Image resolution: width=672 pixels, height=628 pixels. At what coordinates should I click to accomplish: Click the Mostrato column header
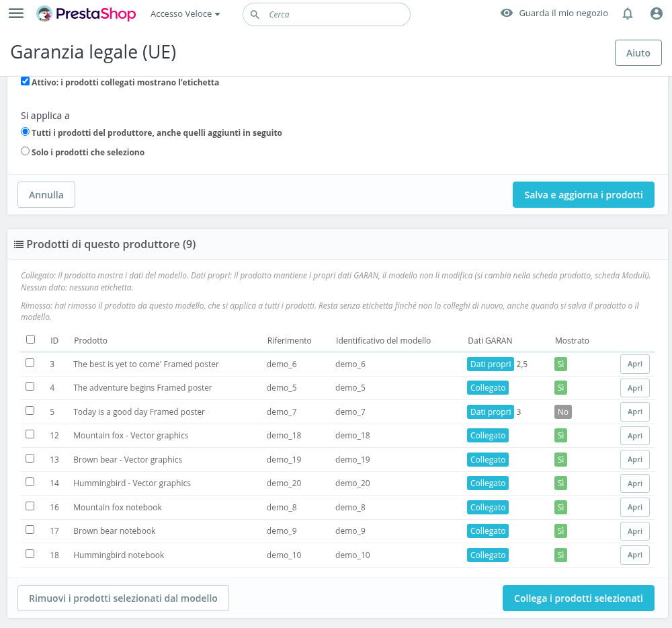pyautogui.click(x=572, y=340)
